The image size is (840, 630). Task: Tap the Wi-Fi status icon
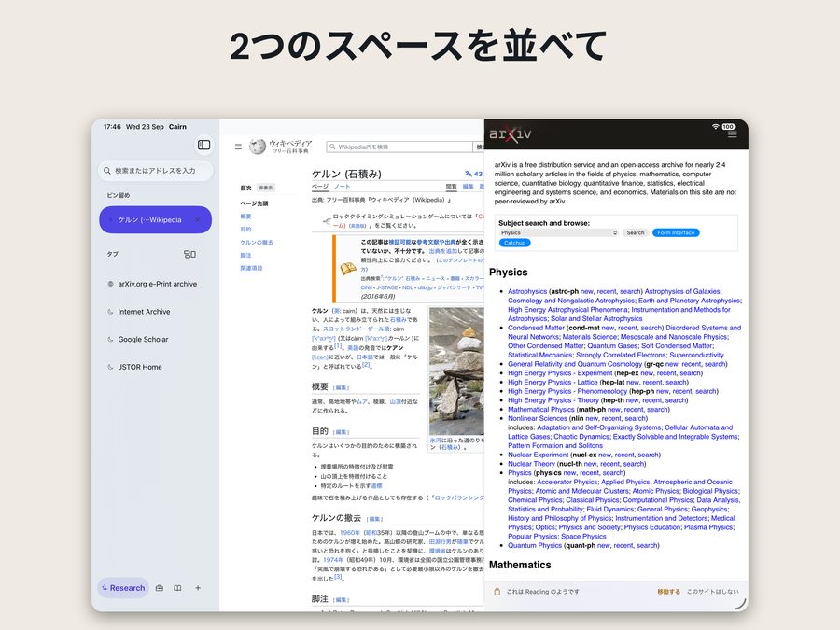point(715,126)
